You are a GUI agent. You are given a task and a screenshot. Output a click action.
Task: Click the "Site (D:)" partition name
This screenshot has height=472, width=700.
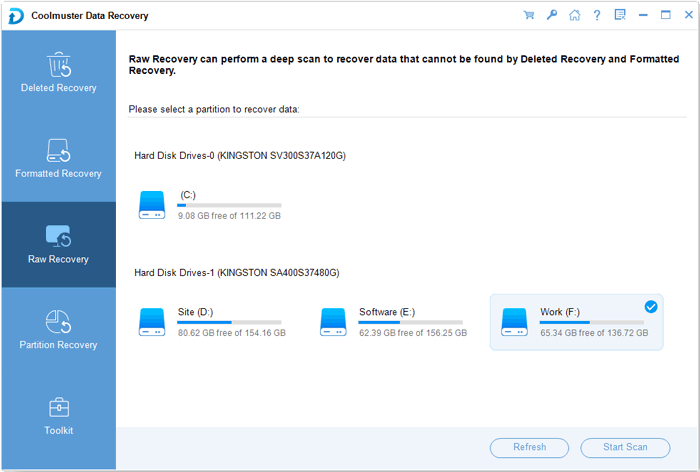pos(196,312)
